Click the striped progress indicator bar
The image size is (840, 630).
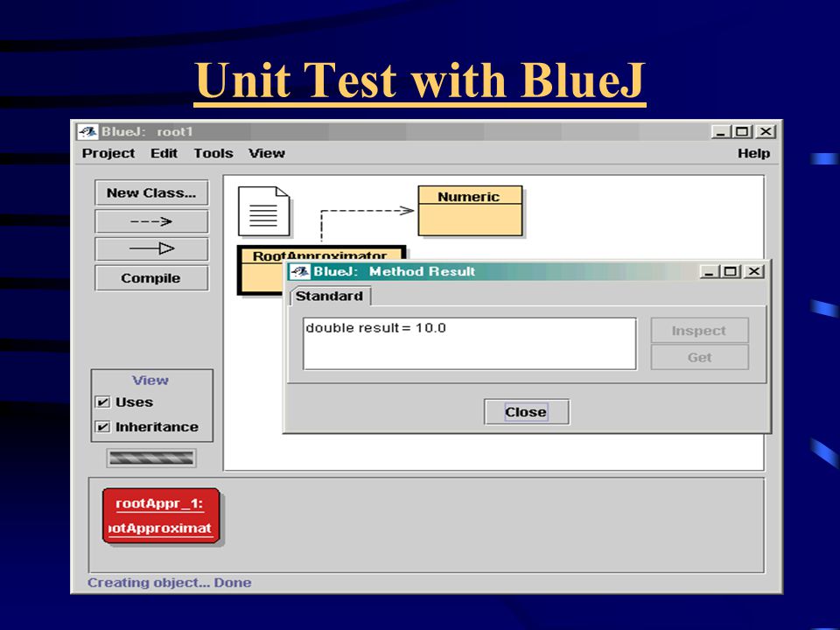(x=151, y=458)
